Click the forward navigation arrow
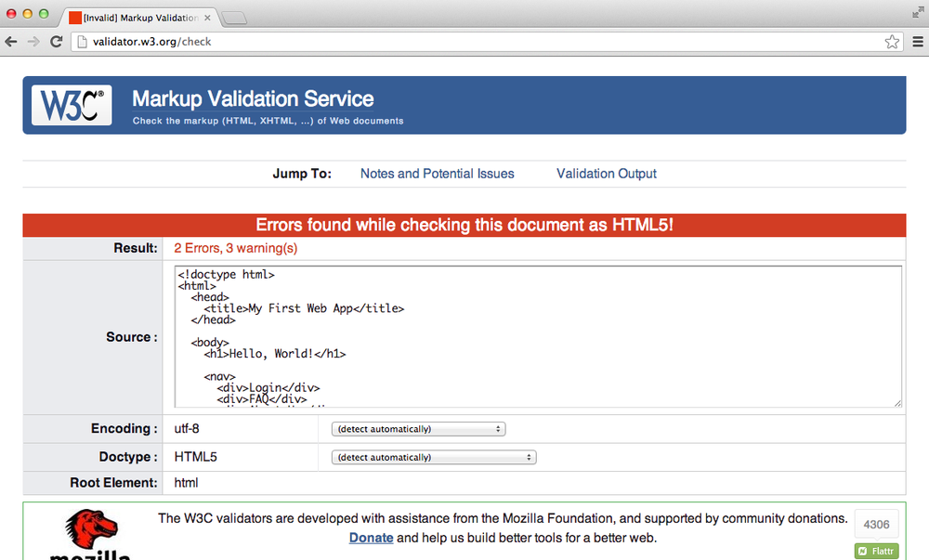This screenshot has height=560, width=929. point(33,41)
